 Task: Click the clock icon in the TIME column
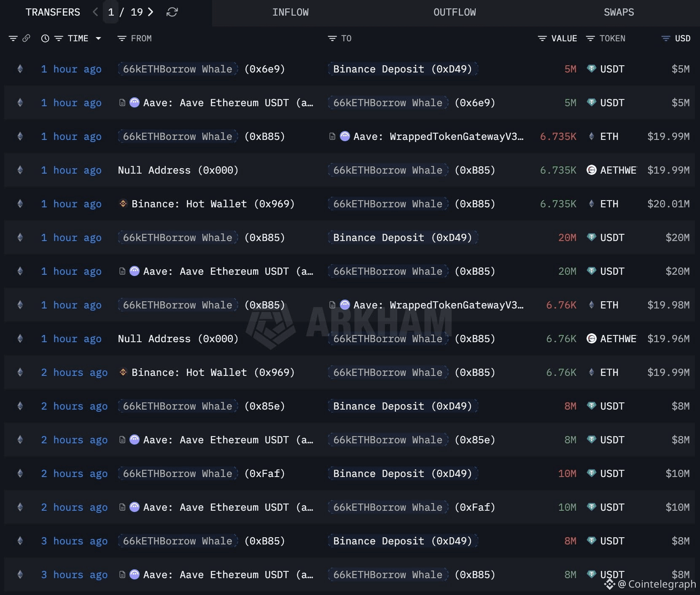point(45,38)
